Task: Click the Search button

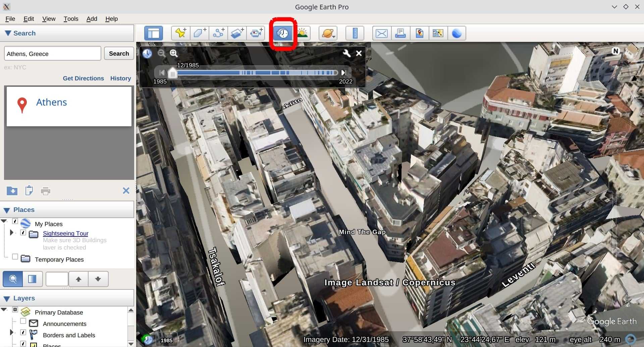Action: tap(119, 54)
